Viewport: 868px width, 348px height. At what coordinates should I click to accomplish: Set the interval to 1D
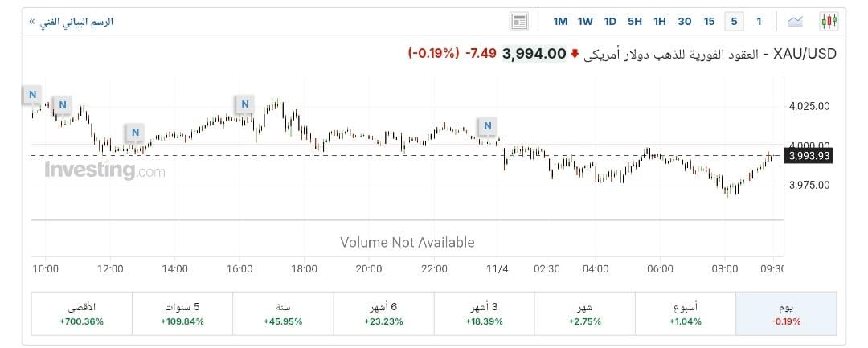tap(610, 22)
